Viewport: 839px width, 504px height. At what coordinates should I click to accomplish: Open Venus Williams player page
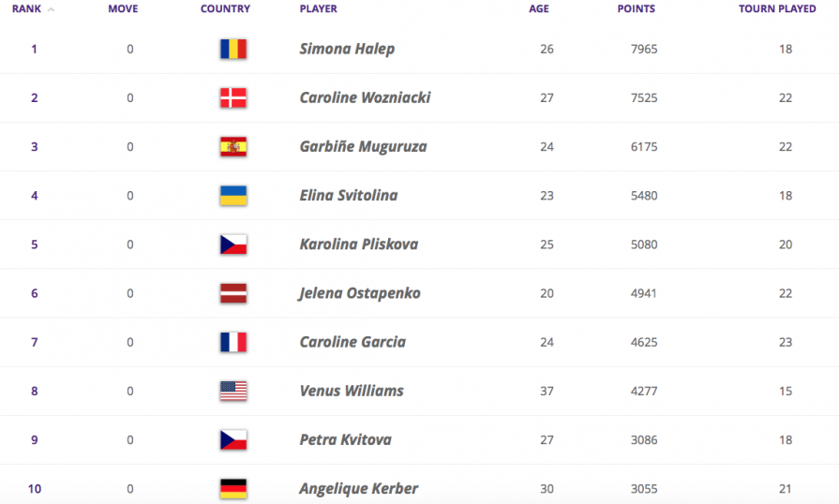point(351,391)
